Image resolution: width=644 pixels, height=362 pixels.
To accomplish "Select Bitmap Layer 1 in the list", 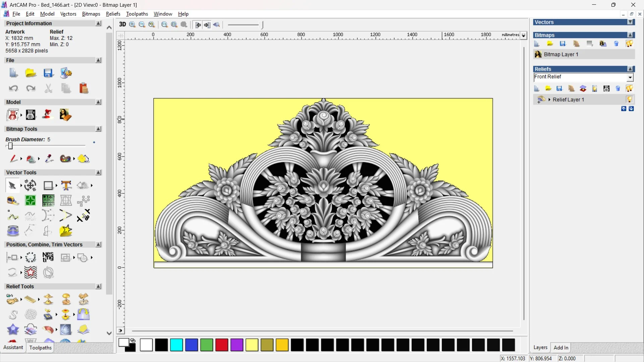I will click(561, 54).
